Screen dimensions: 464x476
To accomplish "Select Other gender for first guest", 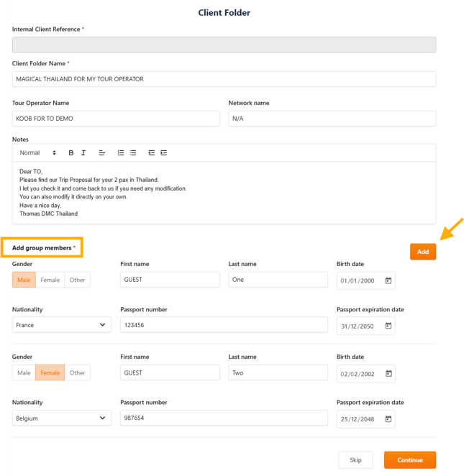I will tap(77, 280).
